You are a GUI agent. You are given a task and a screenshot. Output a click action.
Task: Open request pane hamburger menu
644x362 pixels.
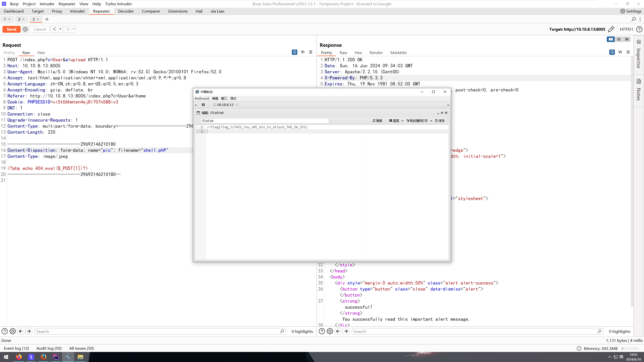pyautogui.click(x=311, y=52)
